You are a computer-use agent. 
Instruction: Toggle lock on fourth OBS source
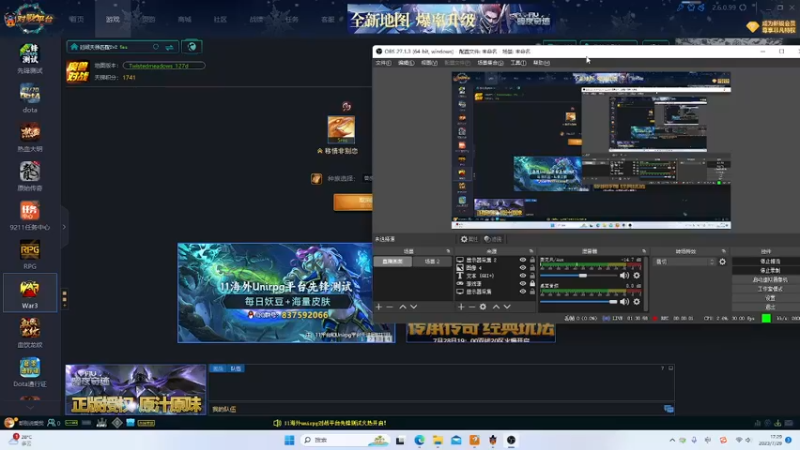click(532, 284)
